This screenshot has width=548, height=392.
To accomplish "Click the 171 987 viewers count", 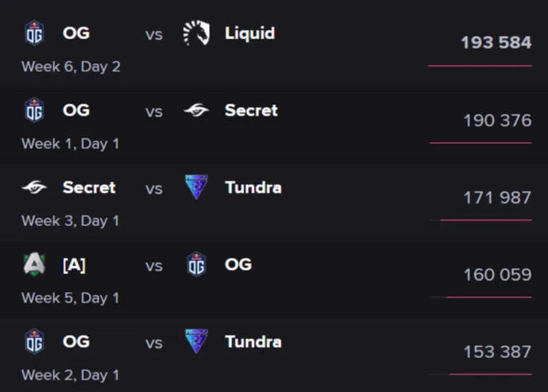I will [497, 198].
